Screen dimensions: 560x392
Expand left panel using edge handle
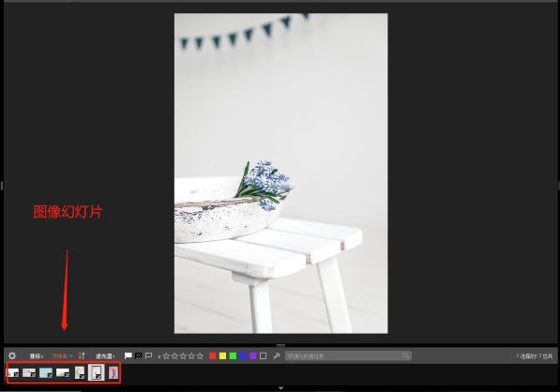pos(2,186)
